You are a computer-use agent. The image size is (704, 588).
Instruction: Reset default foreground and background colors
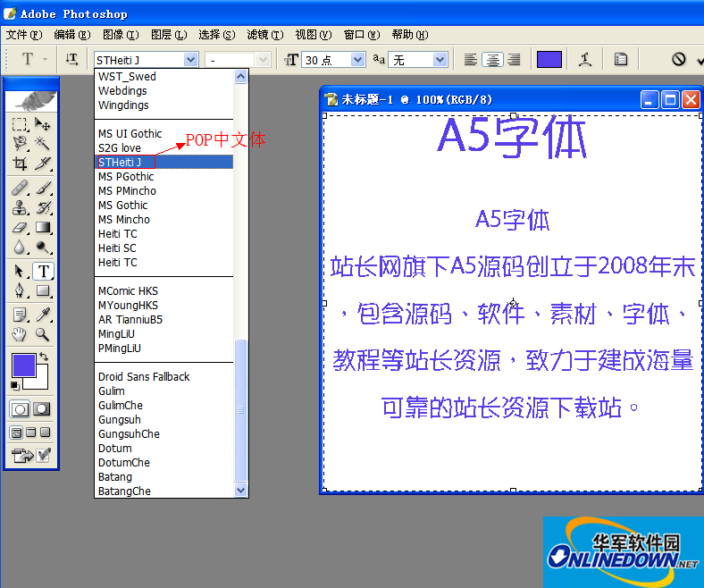tap(15, 385)
